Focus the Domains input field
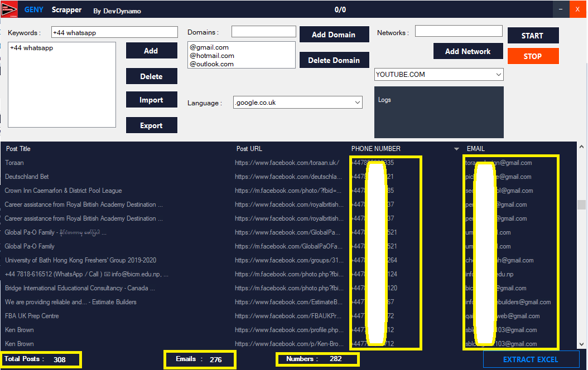The width and height of the screenshot is (588, 370). coord(264,31)
